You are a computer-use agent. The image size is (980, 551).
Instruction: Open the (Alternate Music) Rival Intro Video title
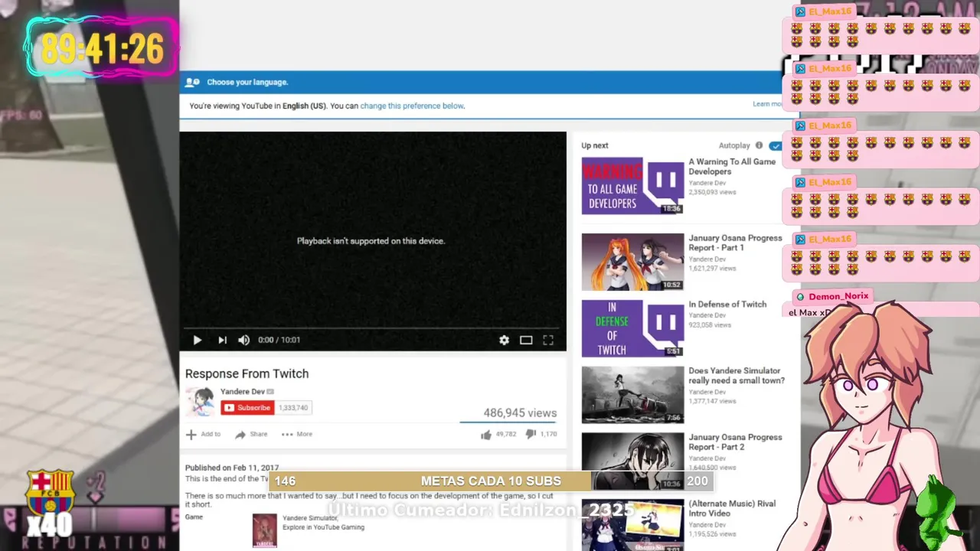coord(732,508)
